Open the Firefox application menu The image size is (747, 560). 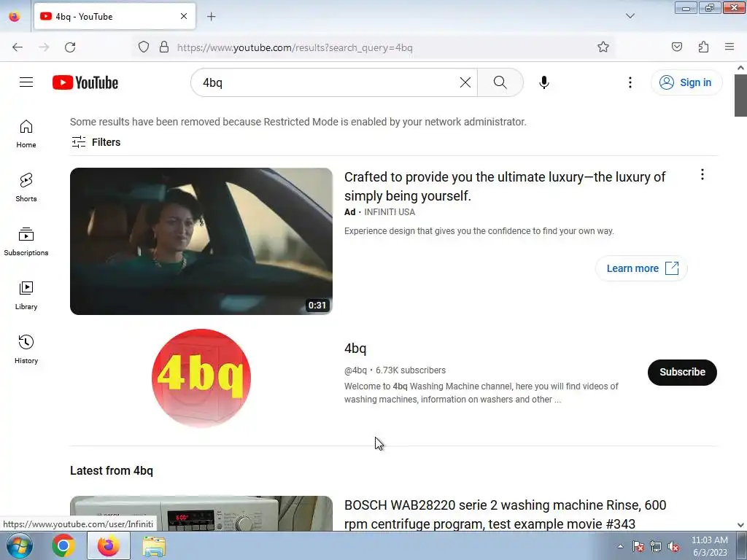click(x=729, y=47)
